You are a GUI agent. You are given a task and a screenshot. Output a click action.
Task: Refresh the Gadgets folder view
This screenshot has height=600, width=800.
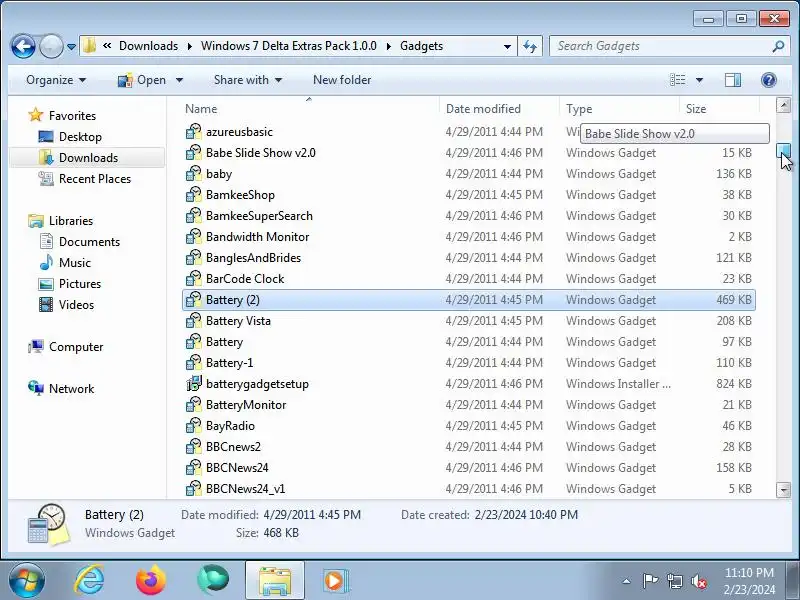click(530, 46)
